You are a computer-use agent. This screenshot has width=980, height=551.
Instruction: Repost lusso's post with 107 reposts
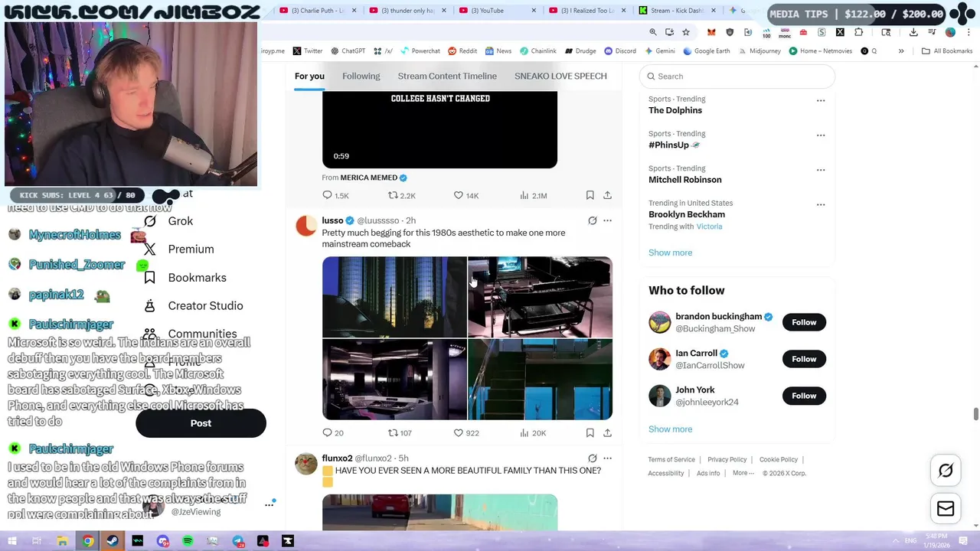click(x=400, y=433)
